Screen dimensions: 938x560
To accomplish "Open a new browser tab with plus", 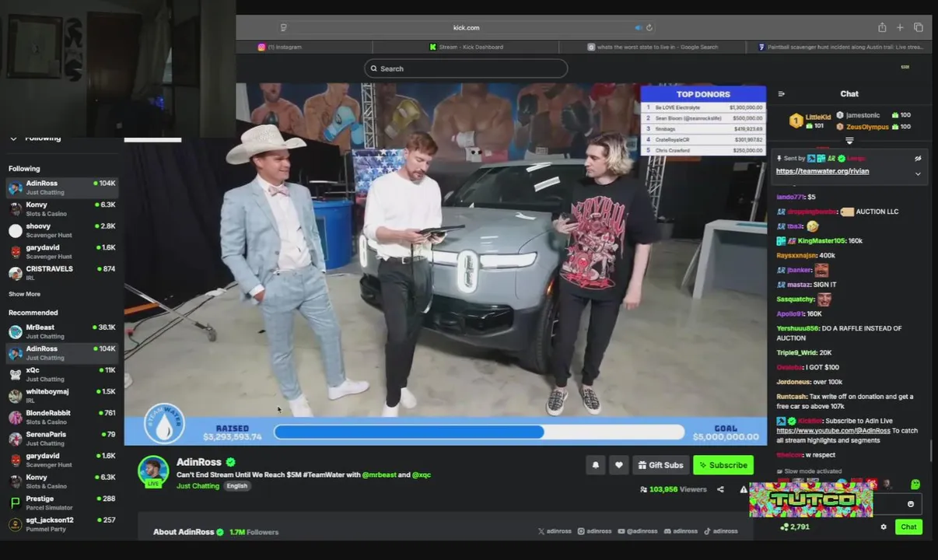I will coord(900,27).
